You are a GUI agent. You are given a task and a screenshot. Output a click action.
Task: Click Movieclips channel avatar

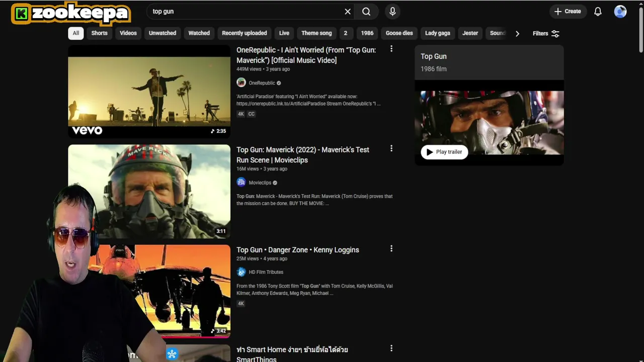tap(241, 182)
